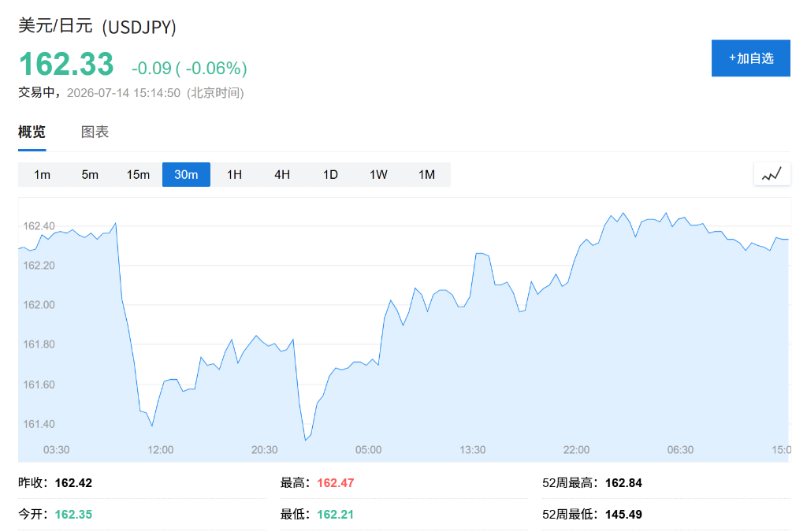The image size is (807, 532).
Task: Switch chart to 1W interval
Action: click(x=378, y=174)
